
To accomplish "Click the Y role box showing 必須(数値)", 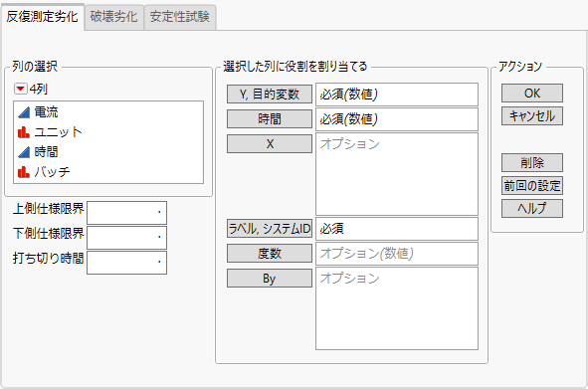I will pyautogui.click(x=397, y=95).
